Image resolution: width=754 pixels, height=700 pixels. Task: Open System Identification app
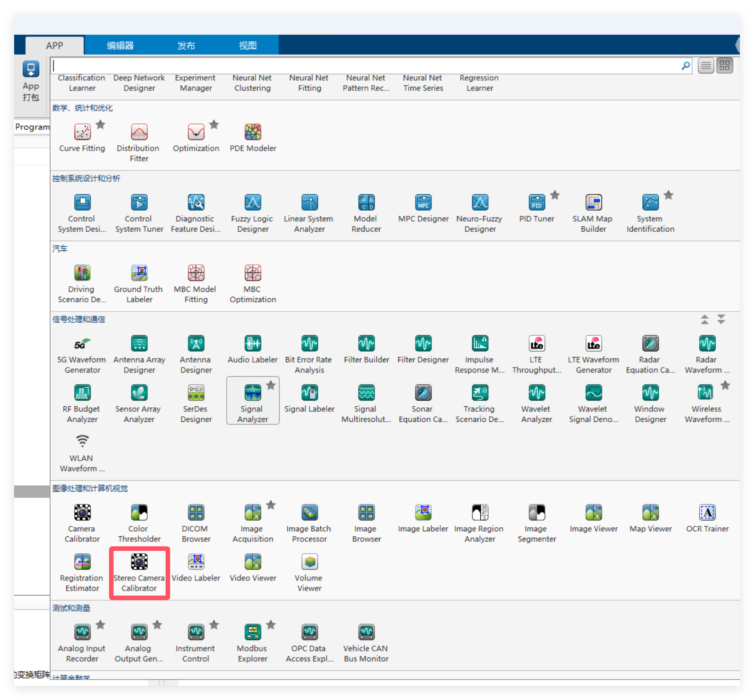[650, 213]
